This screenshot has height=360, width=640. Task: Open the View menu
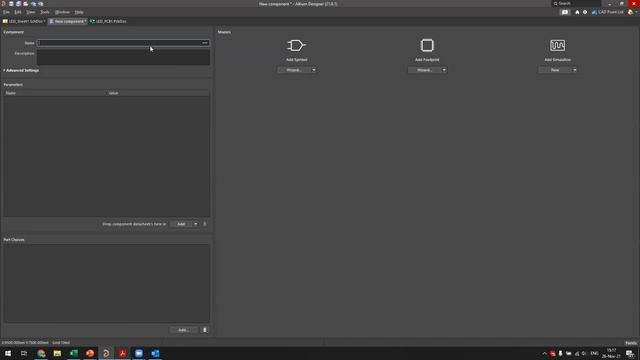point(31,12)
